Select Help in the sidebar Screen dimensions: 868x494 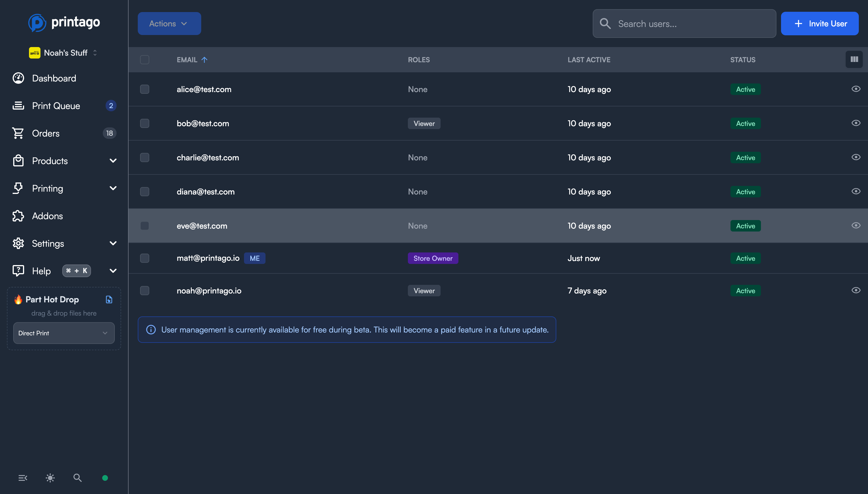tap(41, 271)
